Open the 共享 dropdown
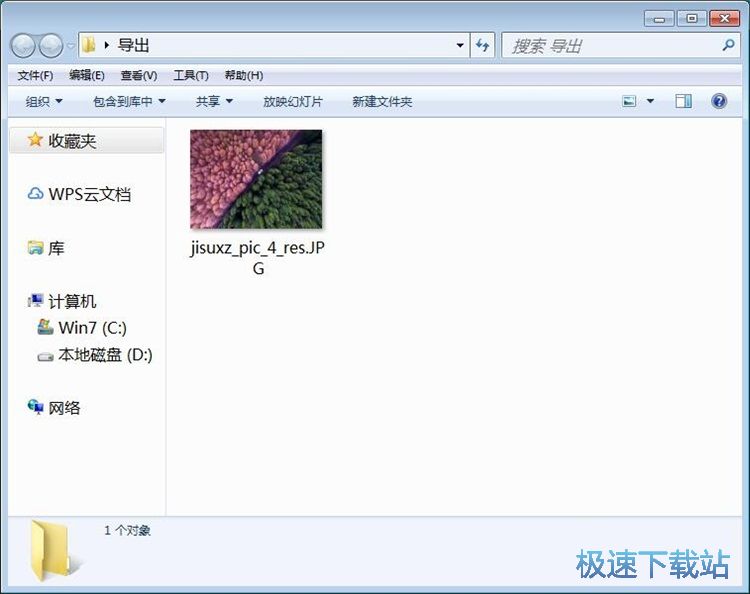Image resolution: width=750 pixels, height=594 pixels. [214, 101]
